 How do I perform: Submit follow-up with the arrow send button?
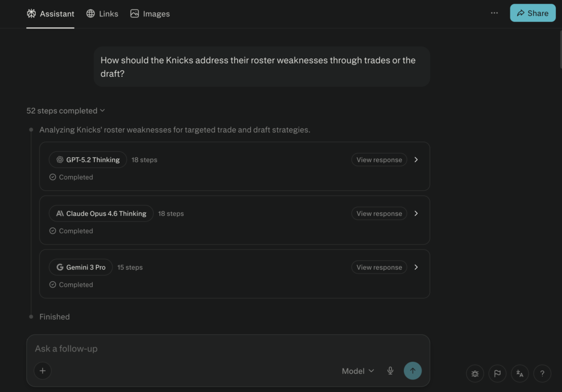click(413, 371)
